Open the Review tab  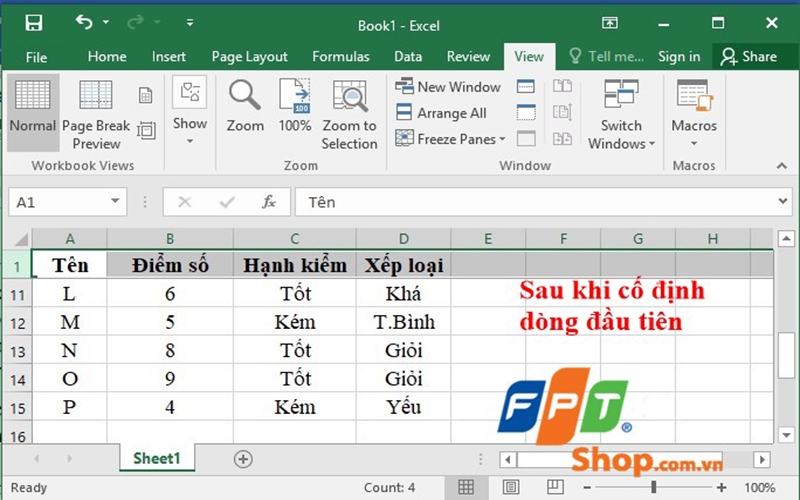tap(468, 57)
